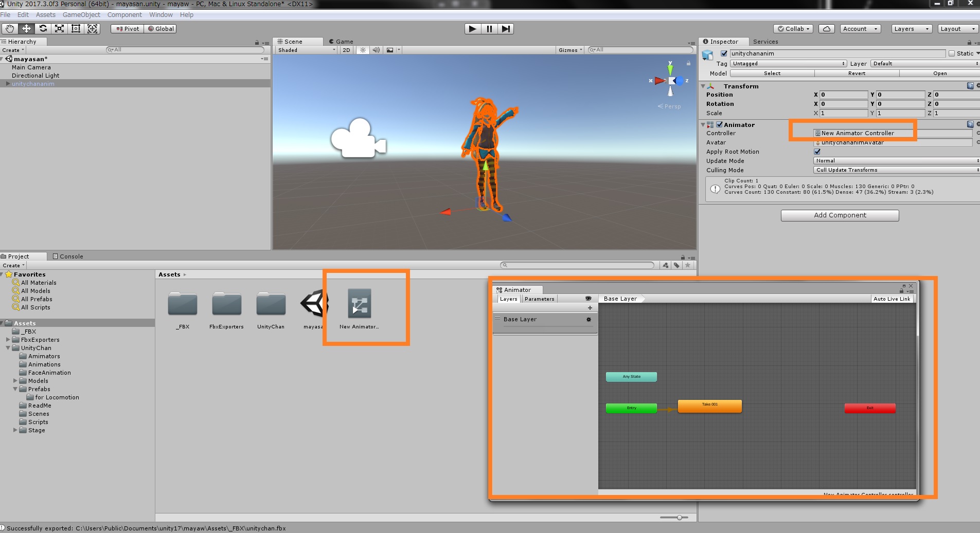Open the Component menu
Viewport: 980px width, 533px height.
pyautogui.click(x=124, y=15)
